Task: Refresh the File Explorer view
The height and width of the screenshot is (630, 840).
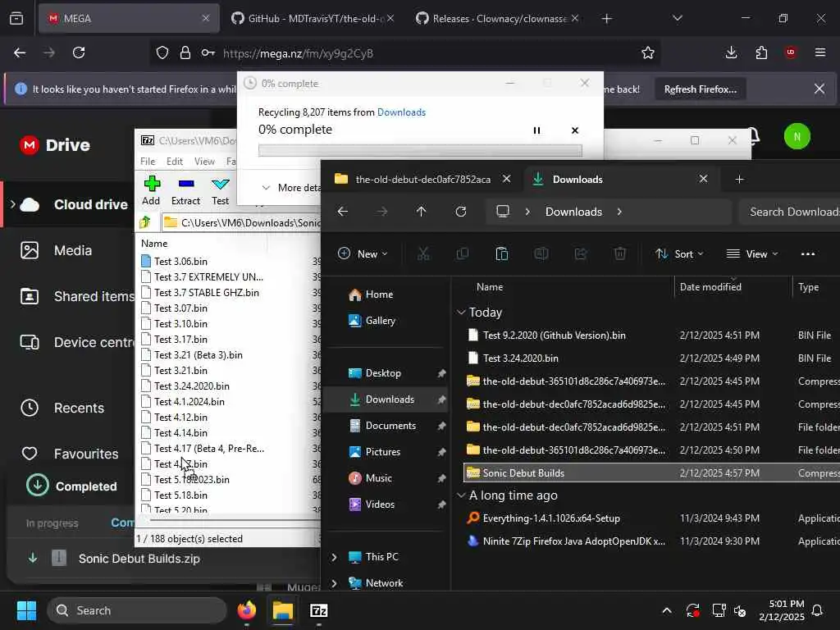Action: click(461, 212)
